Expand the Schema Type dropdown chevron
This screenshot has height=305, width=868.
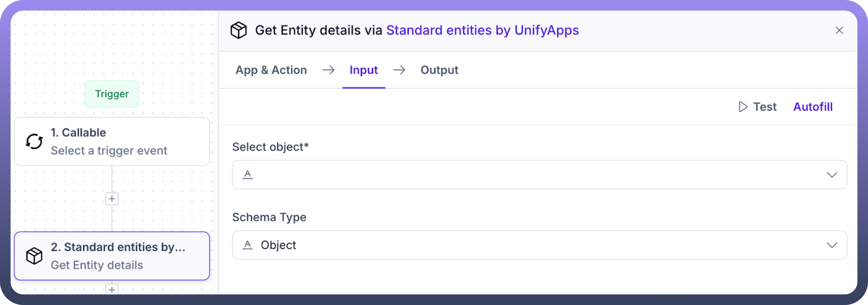tap(831, 245)
